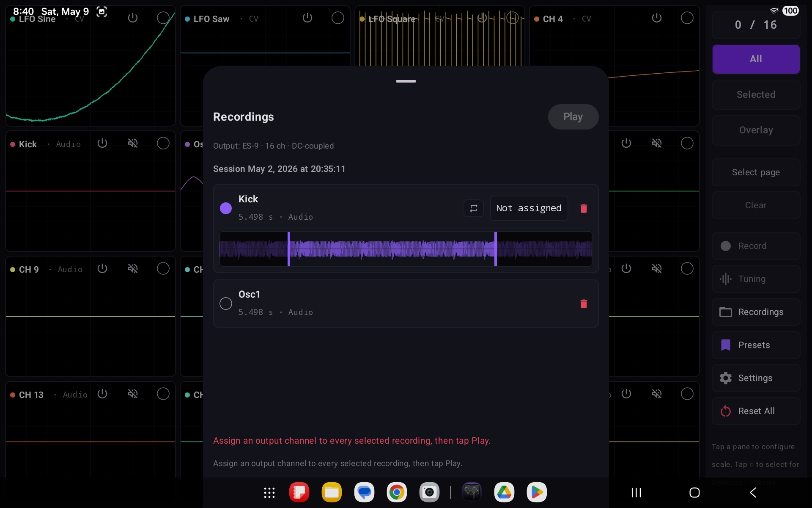Open the Presets menu
Viewport: 812px width, 508px height.
coord(756,345)
